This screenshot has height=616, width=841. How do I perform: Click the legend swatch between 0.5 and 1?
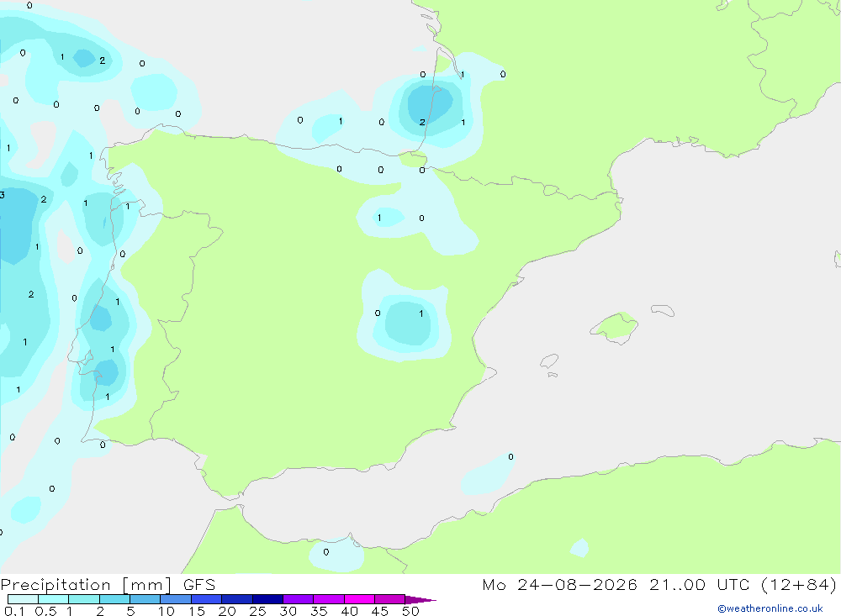[x=54, y=599]
